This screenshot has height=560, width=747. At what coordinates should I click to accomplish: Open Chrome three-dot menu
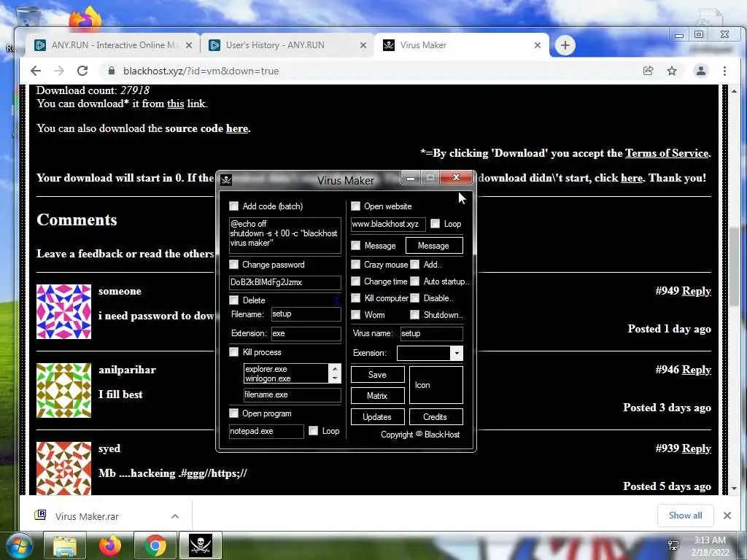(x=724, y=71)
